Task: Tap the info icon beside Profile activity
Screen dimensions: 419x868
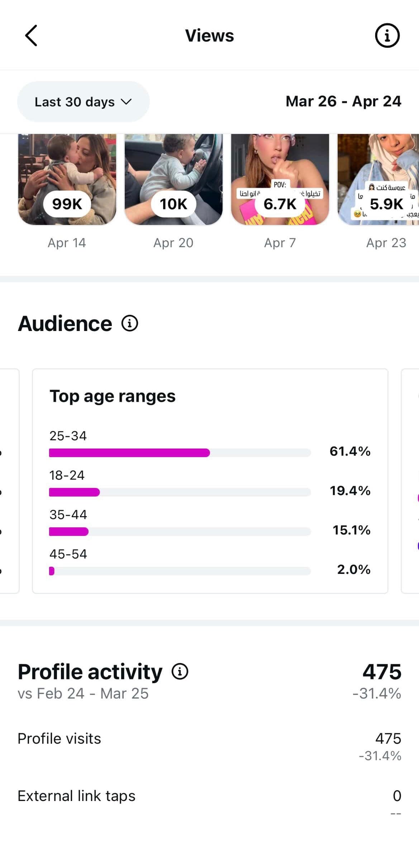Action: (180, 671)
